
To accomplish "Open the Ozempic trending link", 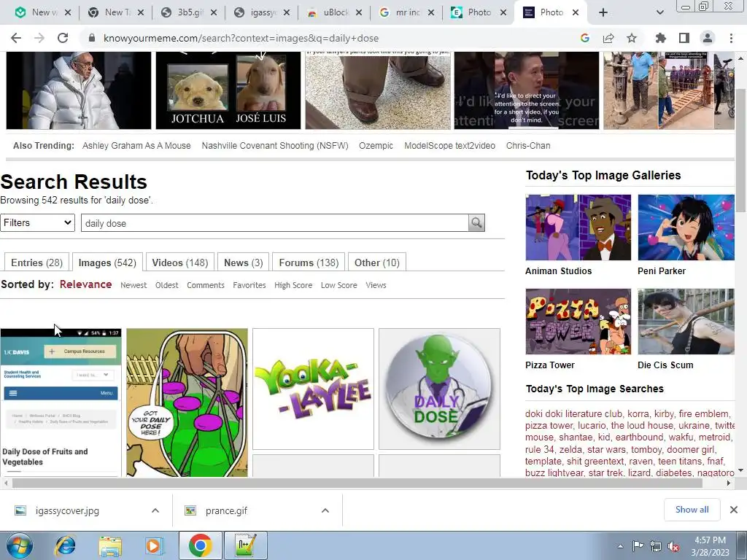I will 376,146.
